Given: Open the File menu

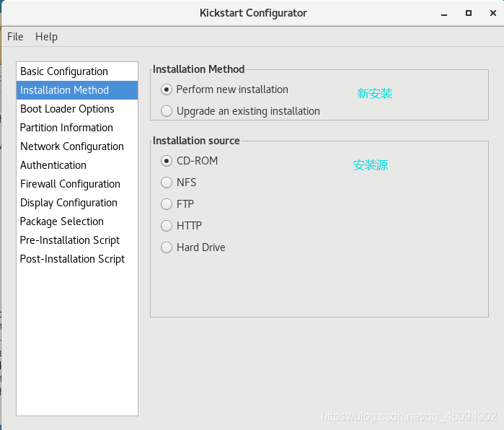Looking at the screenshot, I should 15,37.
